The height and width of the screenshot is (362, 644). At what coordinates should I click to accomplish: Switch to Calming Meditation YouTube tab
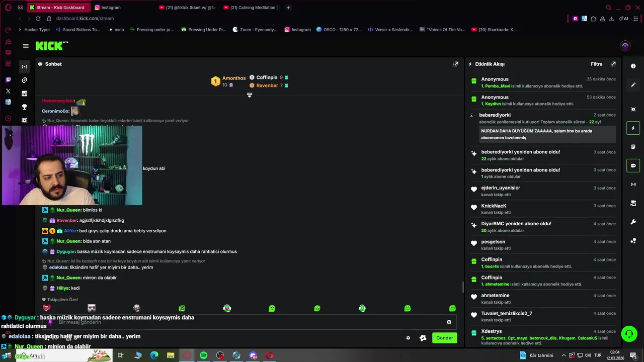click(x=252, y=8)
